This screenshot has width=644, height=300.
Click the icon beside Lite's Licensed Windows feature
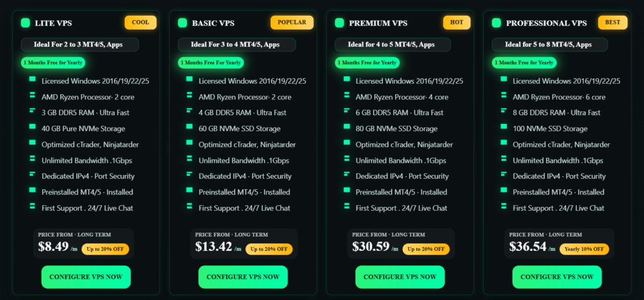(32, 79)
